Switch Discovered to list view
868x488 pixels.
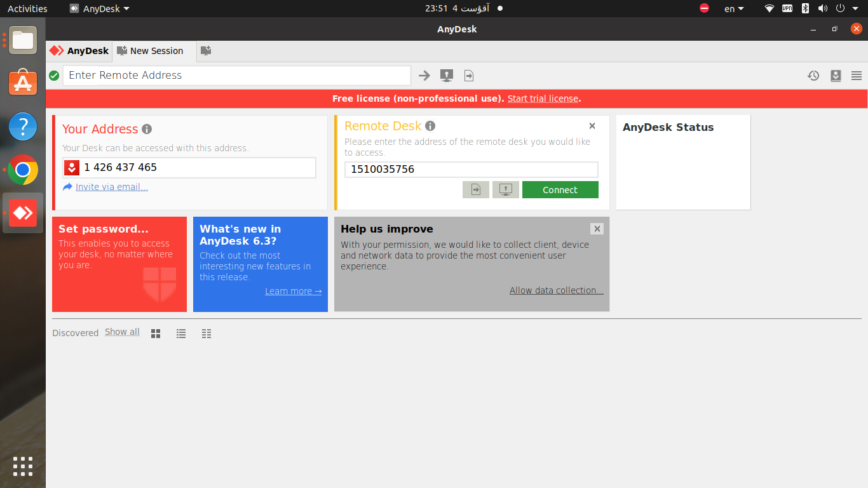(x=181, y=334)
